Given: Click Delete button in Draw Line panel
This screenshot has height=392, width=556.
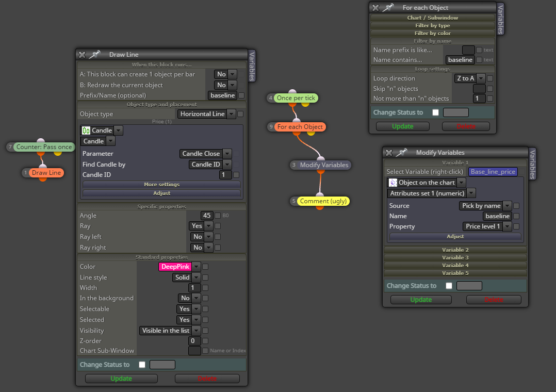Looking at the screenshot, I should click(207, 379).
